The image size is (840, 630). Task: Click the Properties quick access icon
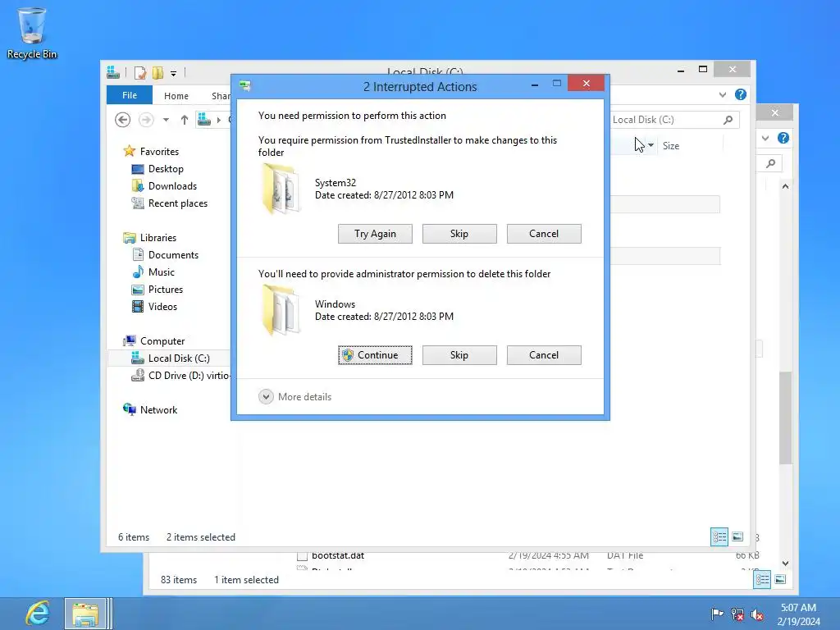point(139,72)
